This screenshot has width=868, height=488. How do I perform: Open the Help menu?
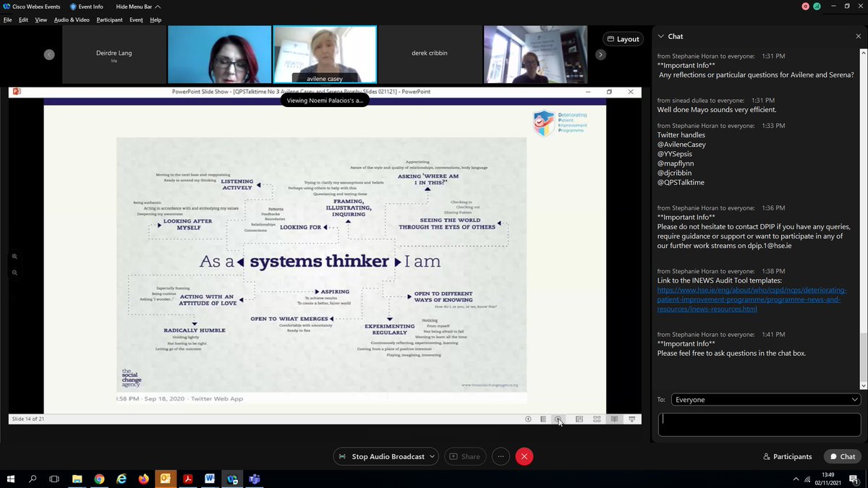[x=156, y=20]
